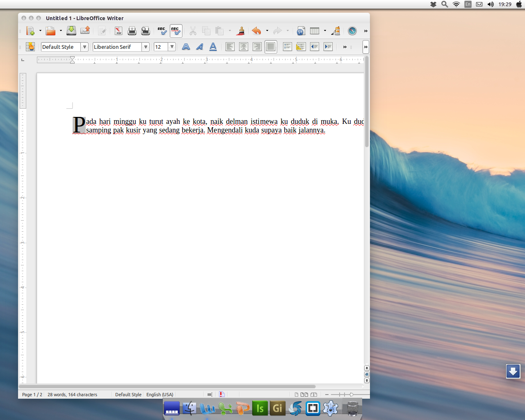Insert a hyperlink using the globe icon
Image resolution: width=525 pixels, height=420 pixels.
301,31
